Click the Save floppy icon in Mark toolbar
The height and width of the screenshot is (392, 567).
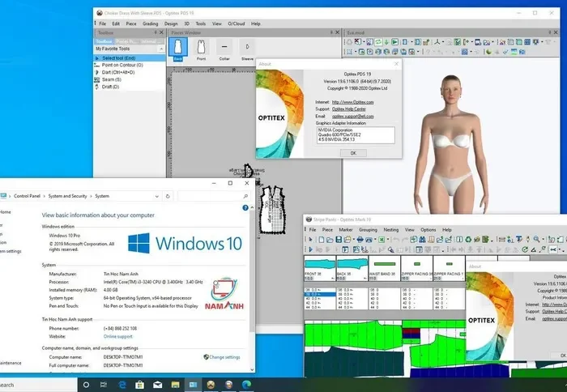coord(339,240)
